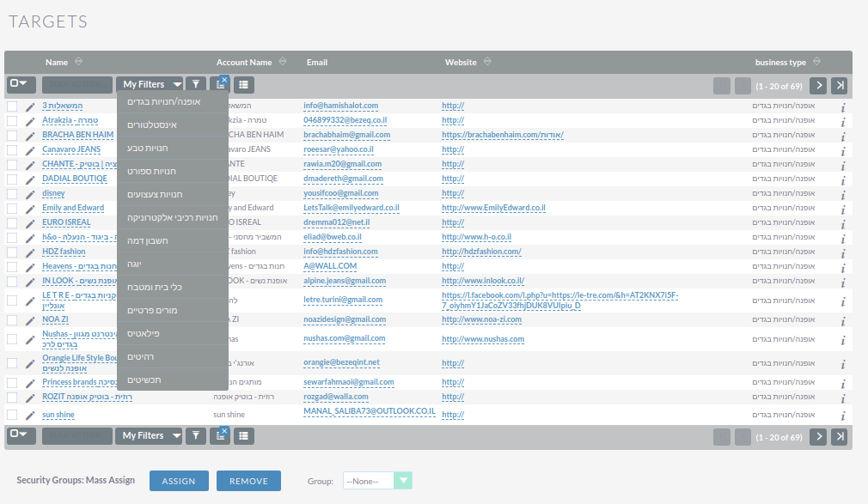Open the filter funnel icon in bottom toolbar
This screenshot has width=868, height=504.
[195, 436]
